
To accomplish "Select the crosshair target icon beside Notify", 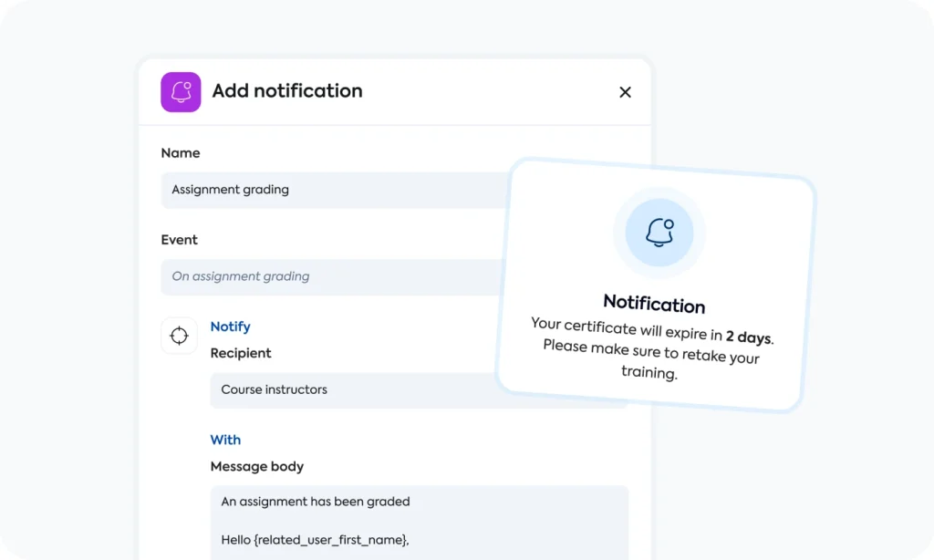I will (179, 336).
